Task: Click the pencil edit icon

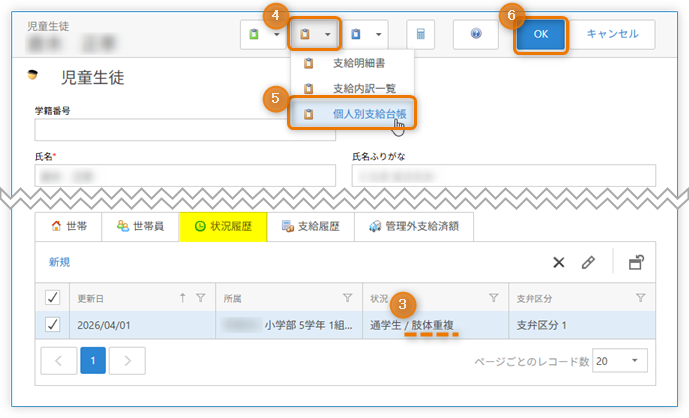Action: coord(588,262)
